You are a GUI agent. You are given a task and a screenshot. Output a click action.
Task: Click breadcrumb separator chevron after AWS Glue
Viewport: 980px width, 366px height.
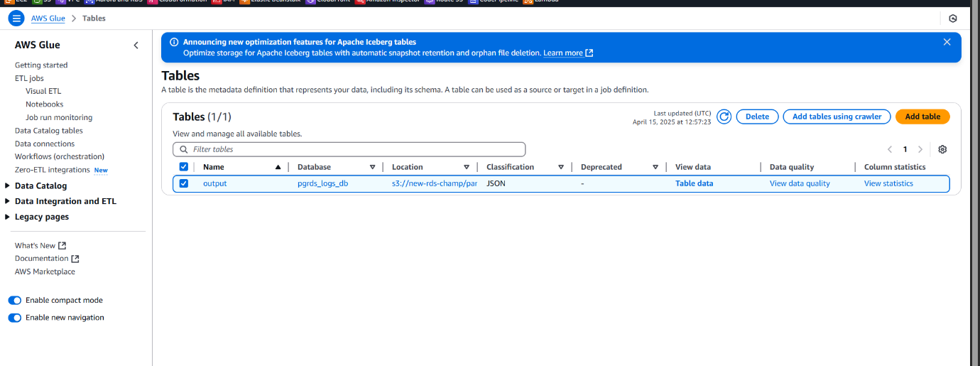click(74, 18)
